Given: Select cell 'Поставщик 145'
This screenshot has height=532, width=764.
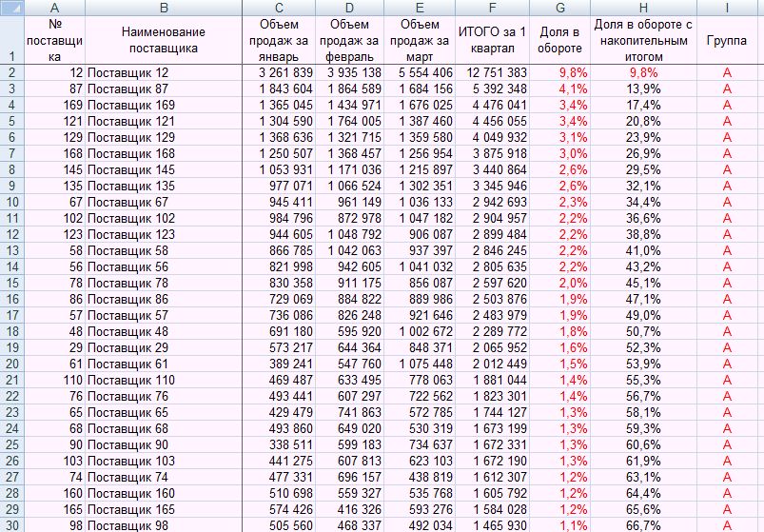Looking at the screenshot, I should 164,169.
